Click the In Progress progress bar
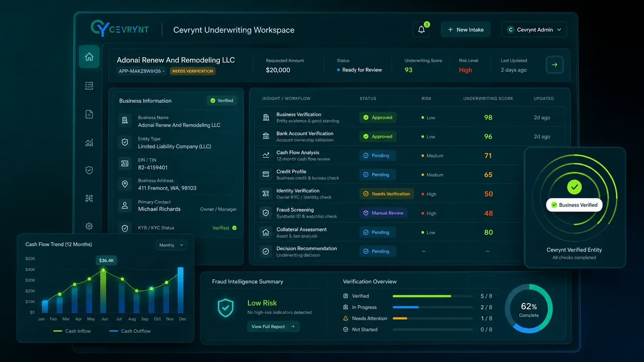This screenshot has height=362, width=644. pyautogui.click(x=433, y=307)
